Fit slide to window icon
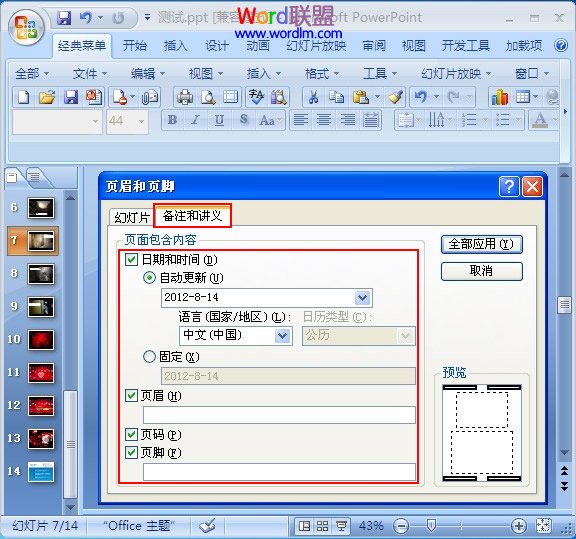This screenshot has width=576, height=539. [543, 526]
